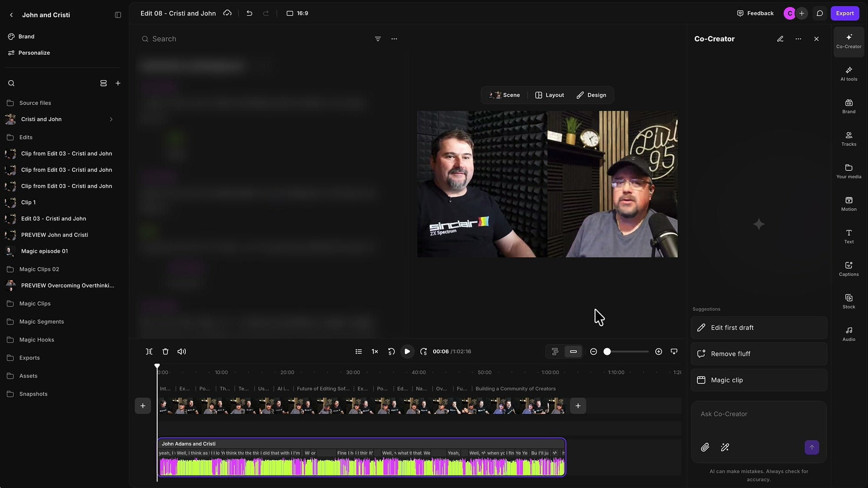This screenshot has height=488, width=868.
Task: Open Co-Creator more options
Action: 798,39
